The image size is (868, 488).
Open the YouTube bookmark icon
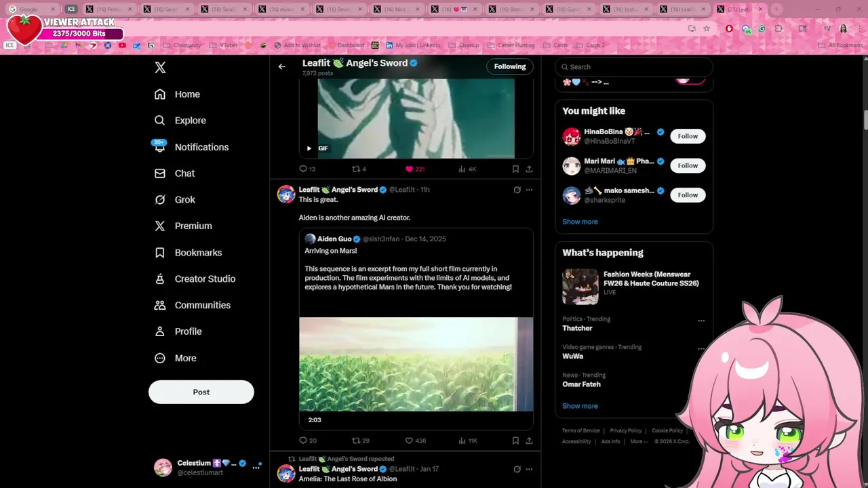(x=122, y=45)
